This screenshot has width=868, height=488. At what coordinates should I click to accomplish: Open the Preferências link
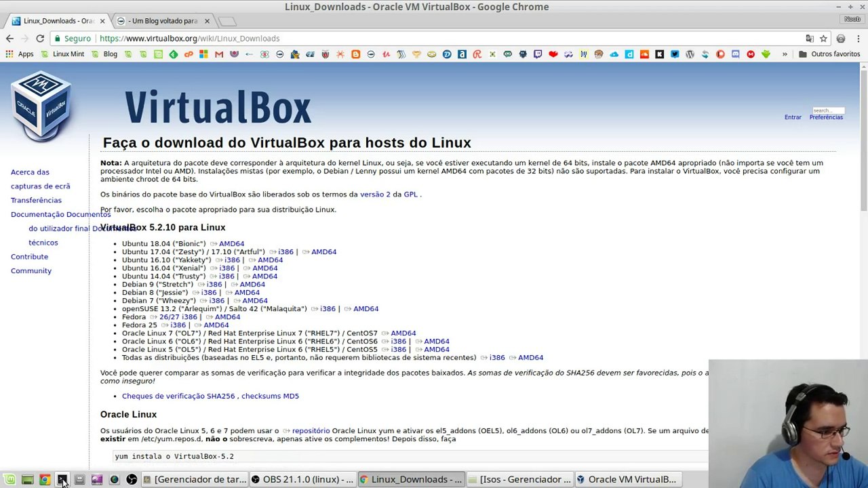click(x=826, y=117)
